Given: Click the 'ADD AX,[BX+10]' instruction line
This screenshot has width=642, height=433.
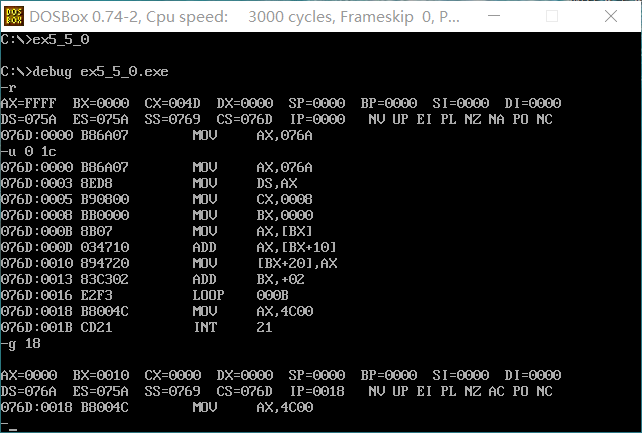Looking at the screenshot, I should coord(169,247).
